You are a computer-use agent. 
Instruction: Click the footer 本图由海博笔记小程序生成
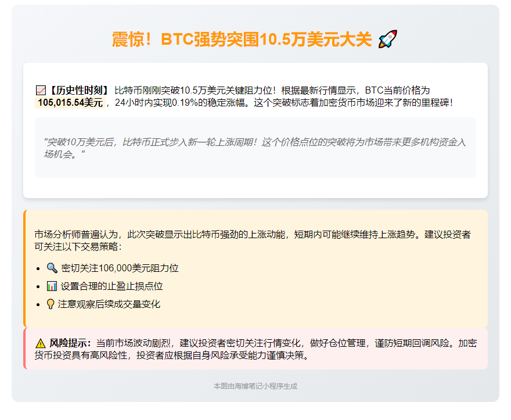[x=255, y=386]
